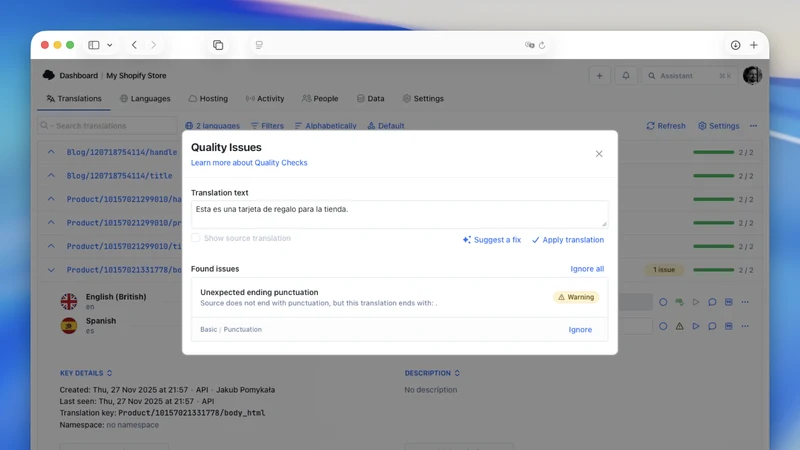Open the user profile avatar

752,76
